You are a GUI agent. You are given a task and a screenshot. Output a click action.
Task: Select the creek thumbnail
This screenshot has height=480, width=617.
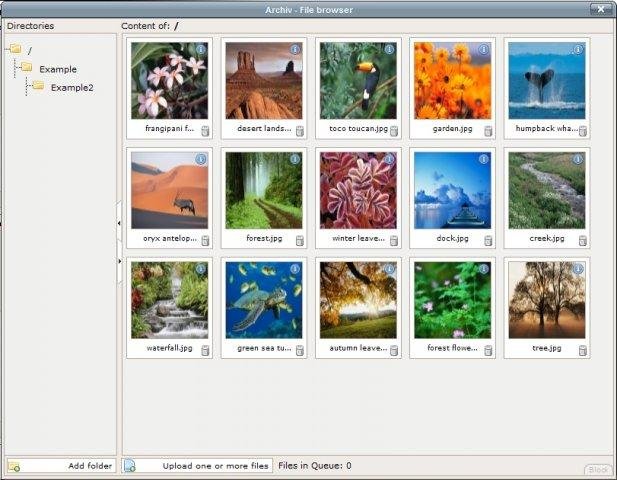(547, 190)
